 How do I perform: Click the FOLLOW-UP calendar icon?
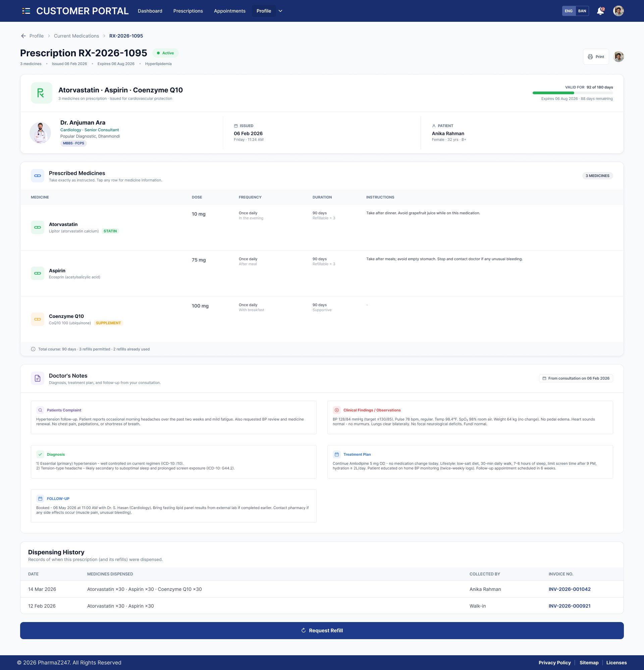[x=40, y=499]
